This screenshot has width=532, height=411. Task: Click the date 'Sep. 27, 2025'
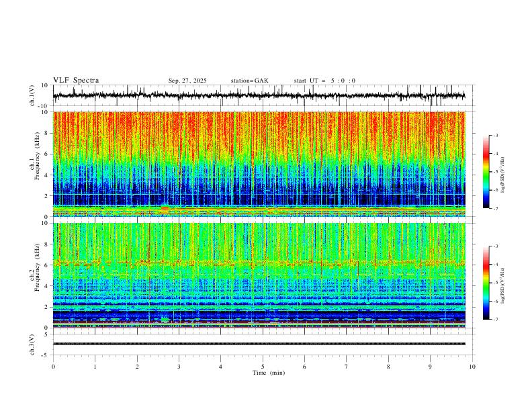pyautogui.click(x=187, y=81)
